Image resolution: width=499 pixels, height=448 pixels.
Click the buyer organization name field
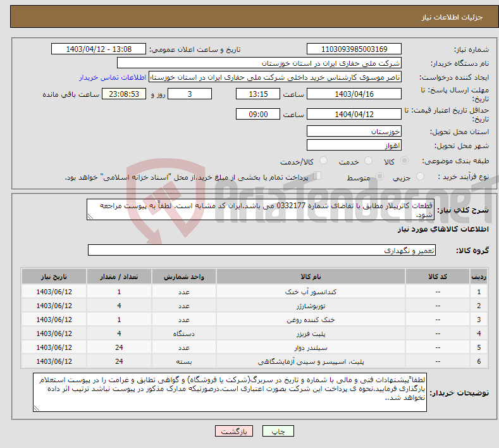click(x=259, y=63)
